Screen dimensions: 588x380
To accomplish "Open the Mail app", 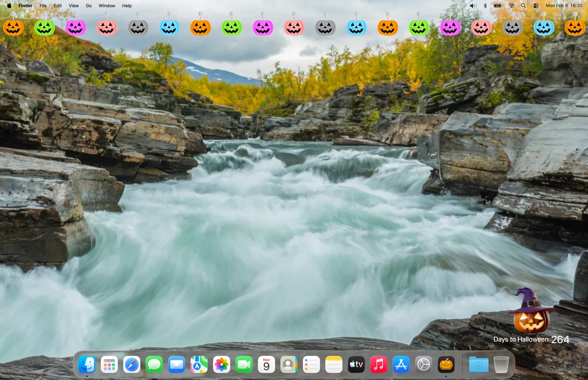I will (176, 364).
